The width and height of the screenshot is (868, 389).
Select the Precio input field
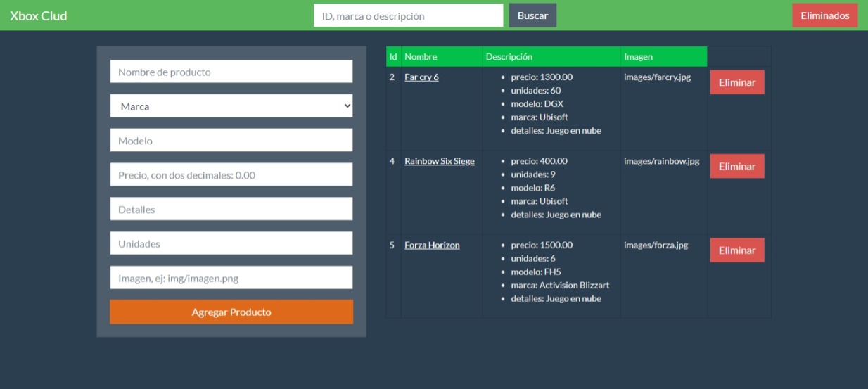(x=231, y=175)
